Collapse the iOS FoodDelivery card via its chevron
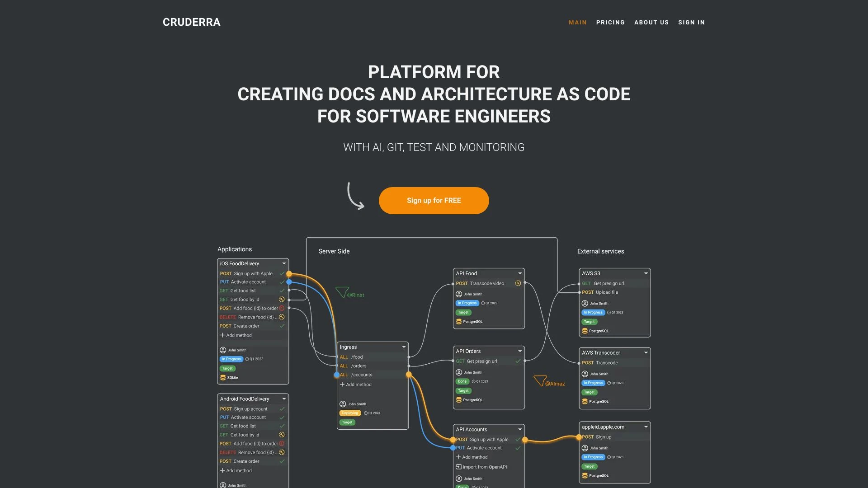 click(284, 263)
